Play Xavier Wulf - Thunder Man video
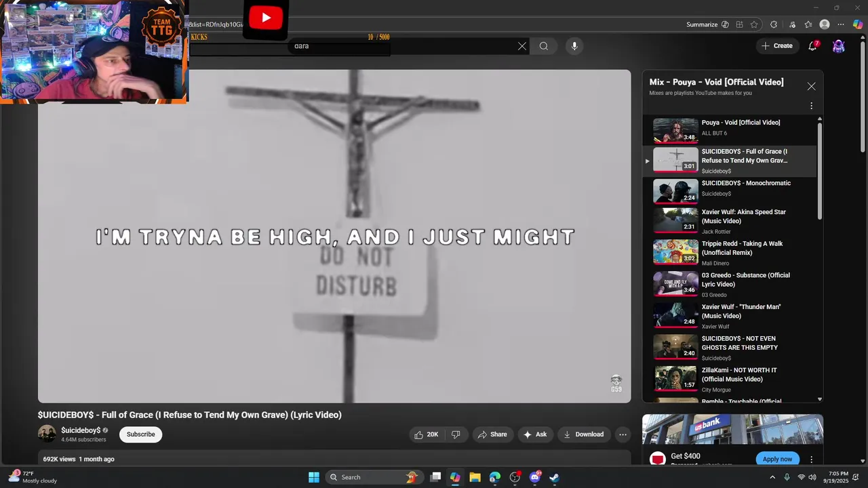 pyautogui.click(x=731, y=316)
